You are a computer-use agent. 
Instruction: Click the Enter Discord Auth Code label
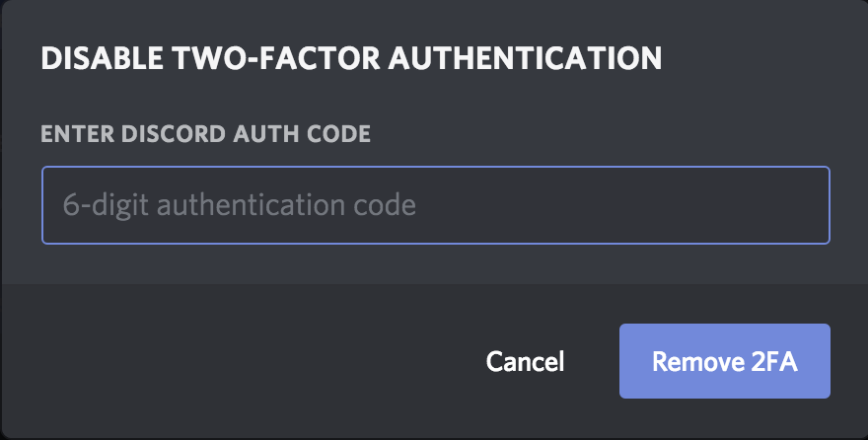coord(206,134)
